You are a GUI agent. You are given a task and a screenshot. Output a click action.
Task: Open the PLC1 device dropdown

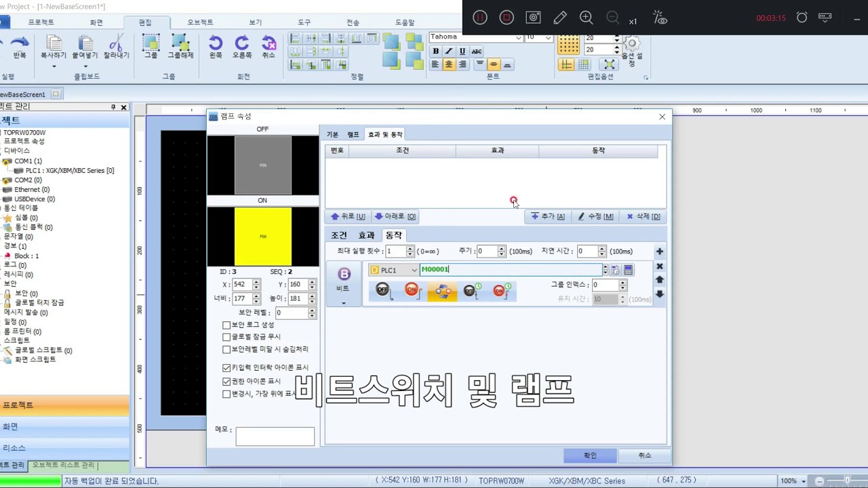point(414,270)
